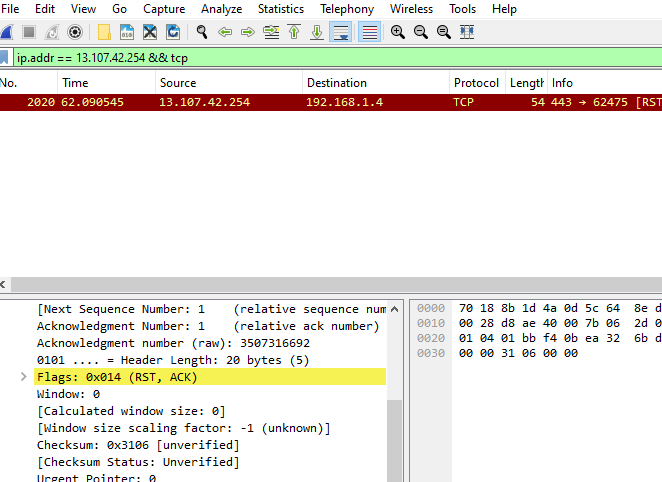This screenshot has height=482, width=662.
Task: Jump to the last packet
Action: click(x=317, y=32)
